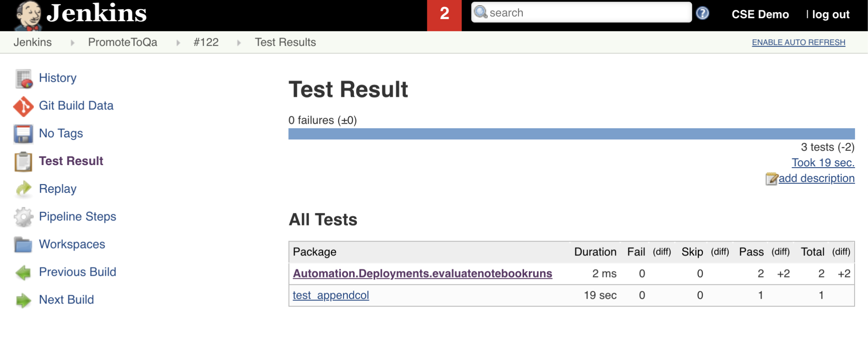Enable auto refresh
This screenshot has height=347, width=868.
pos(798,43)
